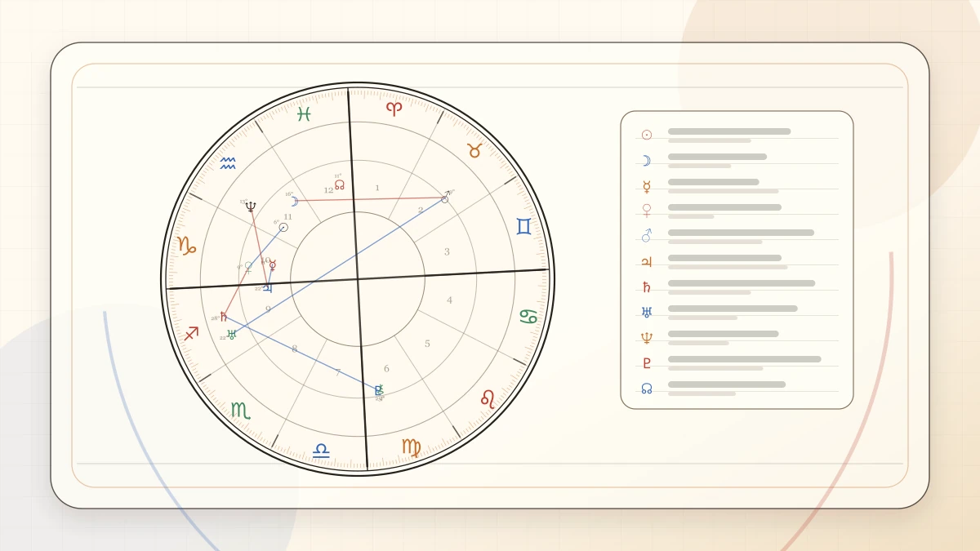Click house number 3 in the chart

point(447,251)
